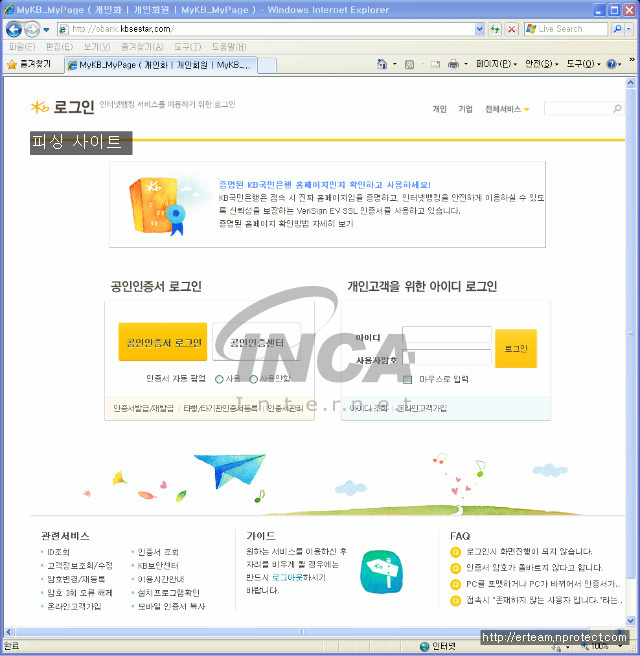Image resolution: width=640 pixels, height=656 pixels.
Task: Click the Refresh page icon
Action: click(495, 29)
